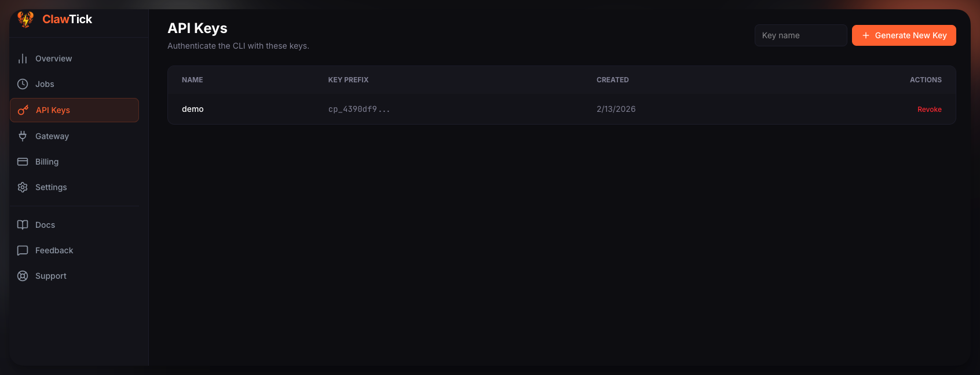Open the Overview menu item
Image resolution: width=980 pixels, height=375 pixels.
tap(54, 59)
